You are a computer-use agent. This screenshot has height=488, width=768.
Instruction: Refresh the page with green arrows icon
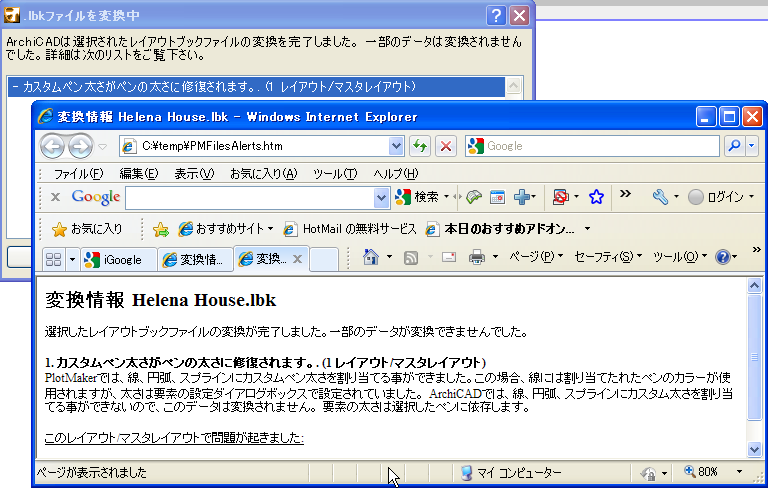click(420, 146)
